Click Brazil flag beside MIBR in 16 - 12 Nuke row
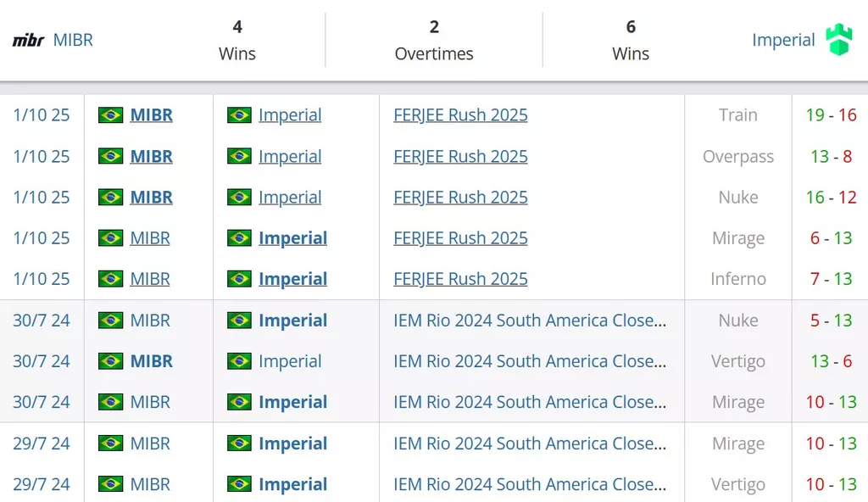Viewport: 868px width, 502px height. 110,198
